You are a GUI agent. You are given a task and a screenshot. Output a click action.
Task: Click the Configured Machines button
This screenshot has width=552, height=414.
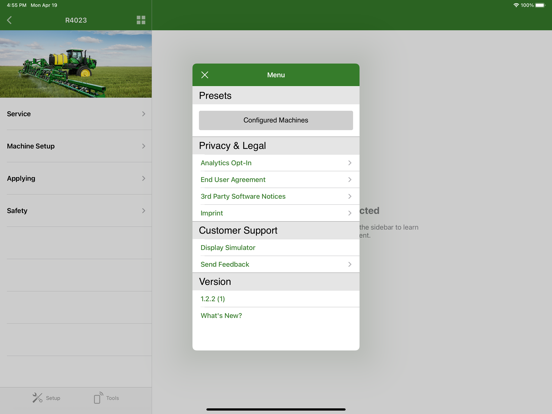pos(276,120)
